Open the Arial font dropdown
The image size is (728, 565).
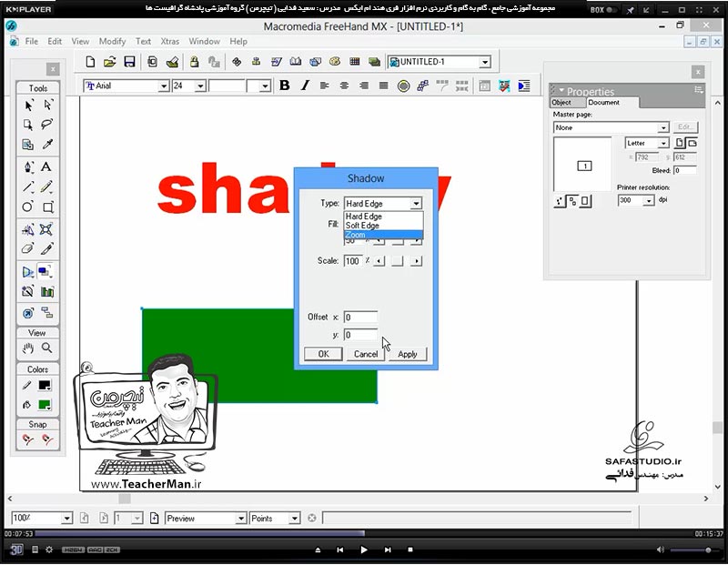point(164,86)
